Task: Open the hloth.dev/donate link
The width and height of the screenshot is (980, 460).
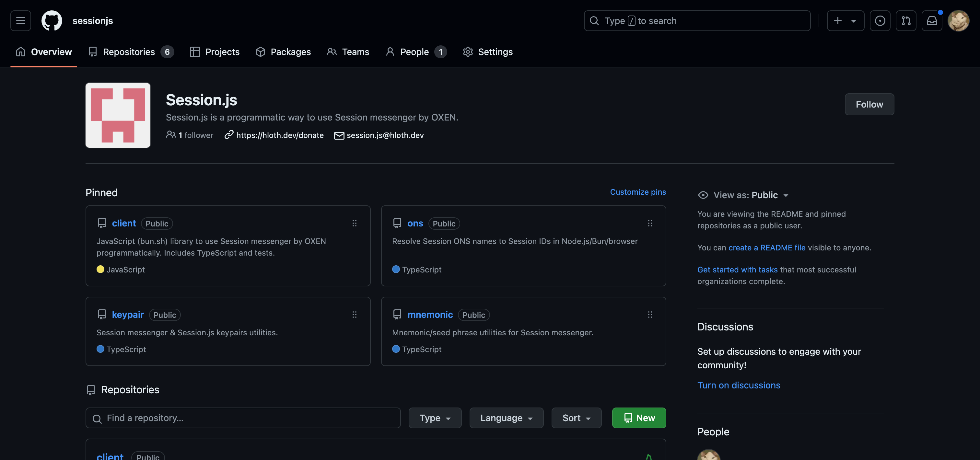Action: pos(280,135)
